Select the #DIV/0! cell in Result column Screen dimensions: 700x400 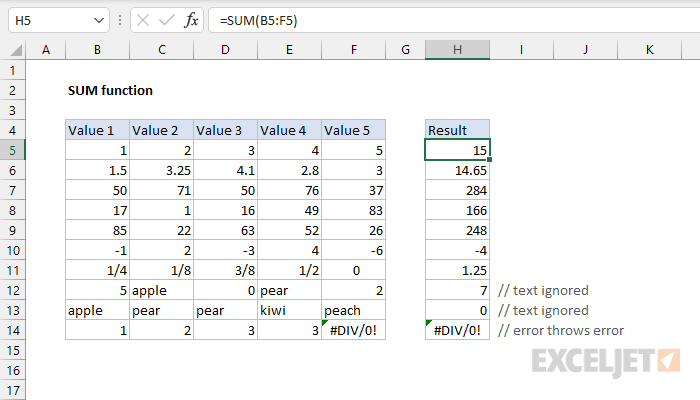pyautogui.click(x=457, y=330)
